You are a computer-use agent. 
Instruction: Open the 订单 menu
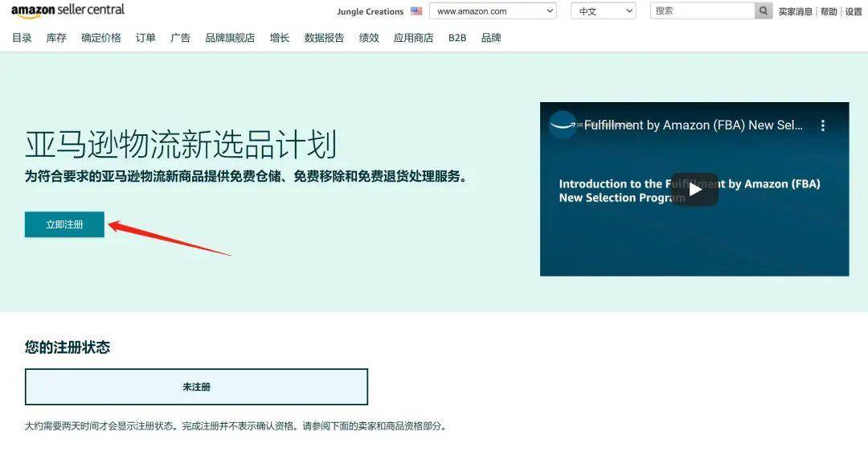[145, 38]
